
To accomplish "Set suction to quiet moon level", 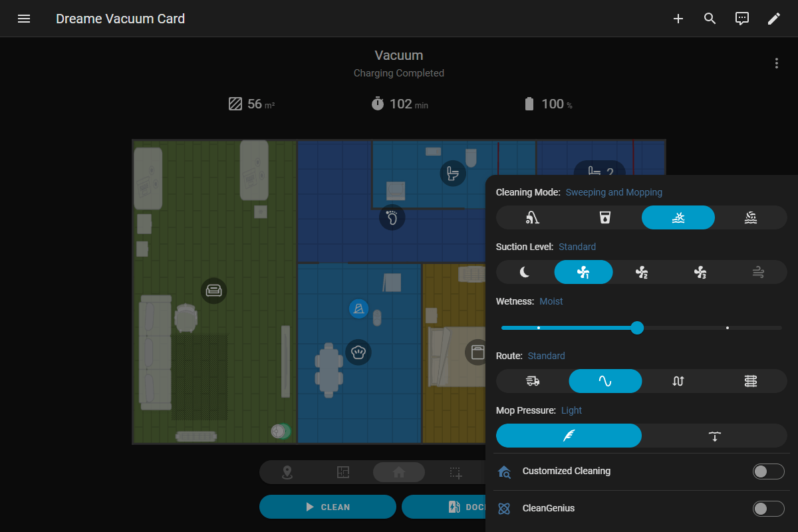I will 525,272.
